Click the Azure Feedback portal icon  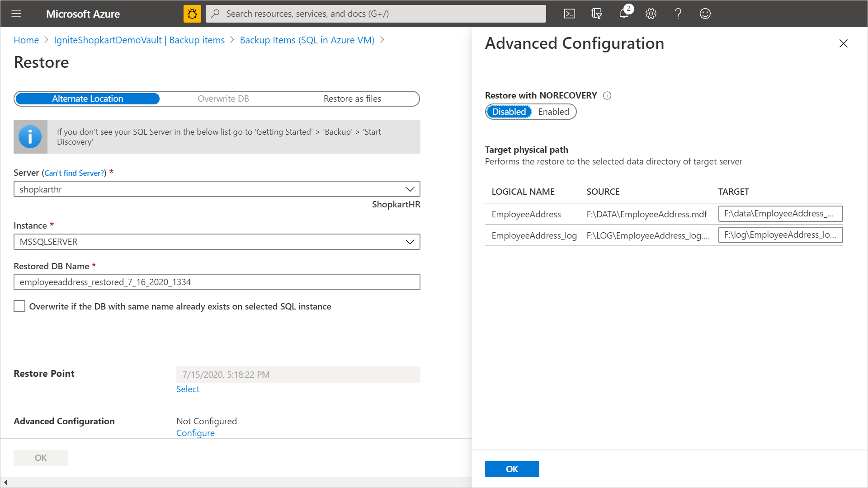coord(705,13)
